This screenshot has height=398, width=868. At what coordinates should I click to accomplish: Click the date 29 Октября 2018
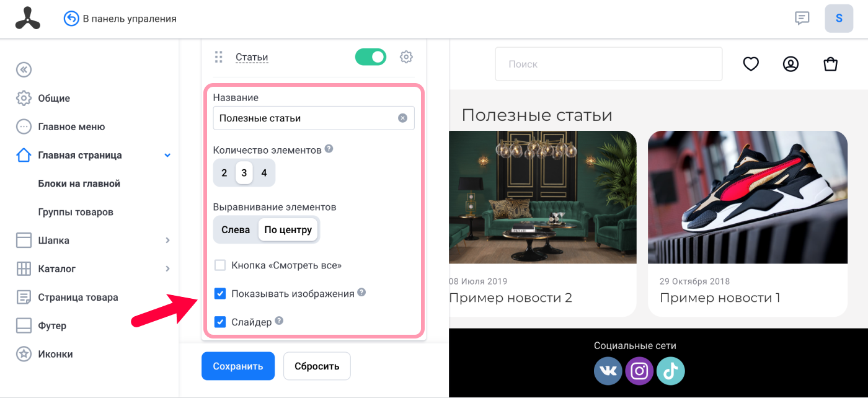[694, 281]
